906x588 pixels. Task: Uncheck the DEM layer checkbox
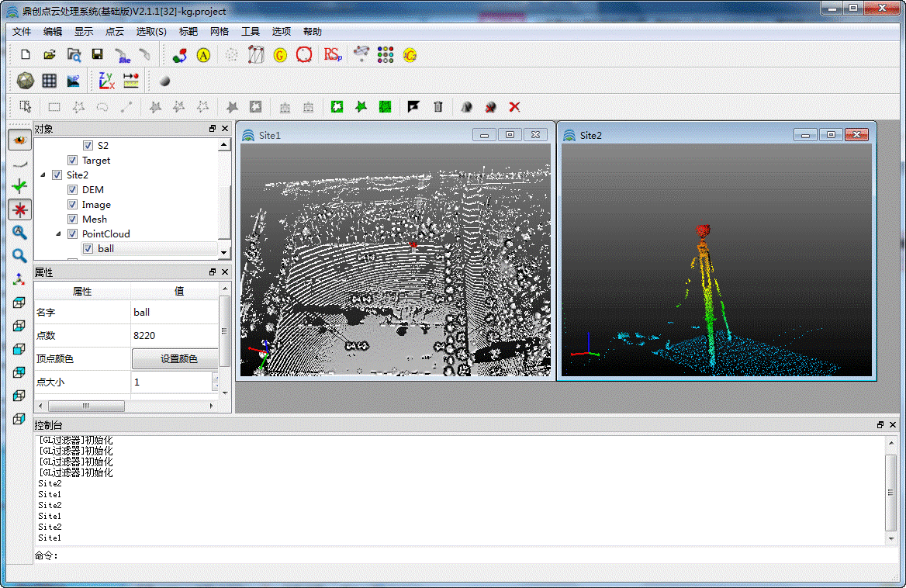[73, 190]
